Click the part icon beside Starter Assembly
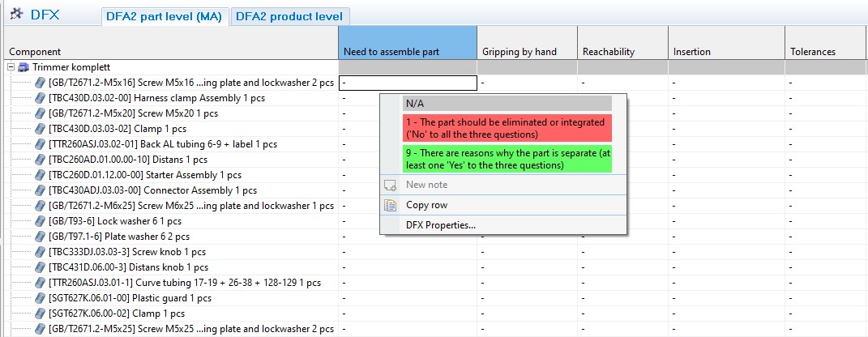 click(x=41, y=175)
